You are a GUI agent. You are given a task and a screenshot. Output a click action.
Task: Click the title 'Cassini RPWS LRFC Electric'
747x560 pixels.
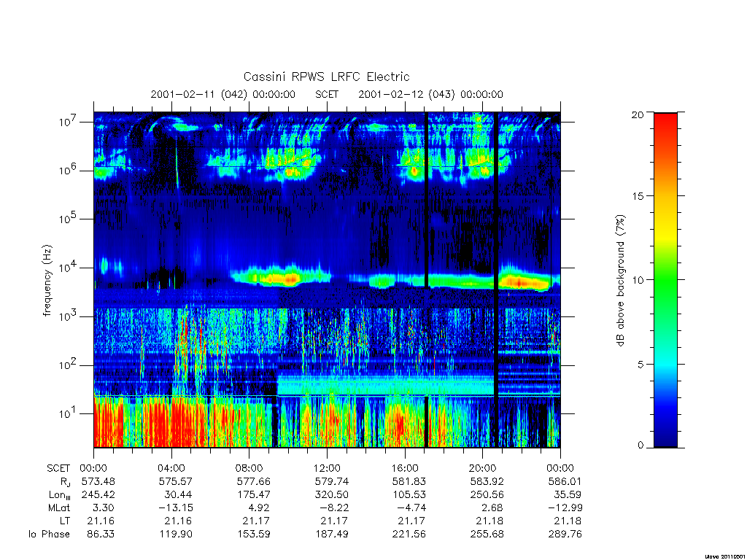[326, 77]
